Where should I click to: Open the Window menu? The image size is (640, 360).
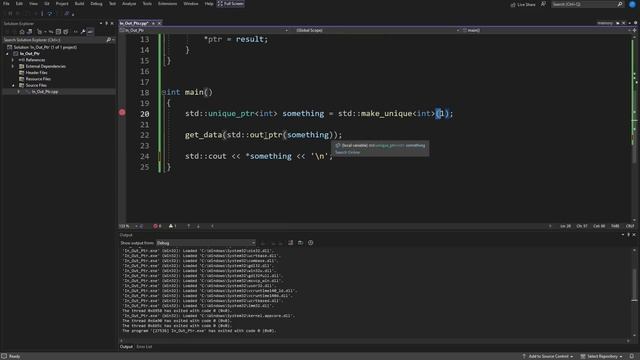(x=191, y=4)
